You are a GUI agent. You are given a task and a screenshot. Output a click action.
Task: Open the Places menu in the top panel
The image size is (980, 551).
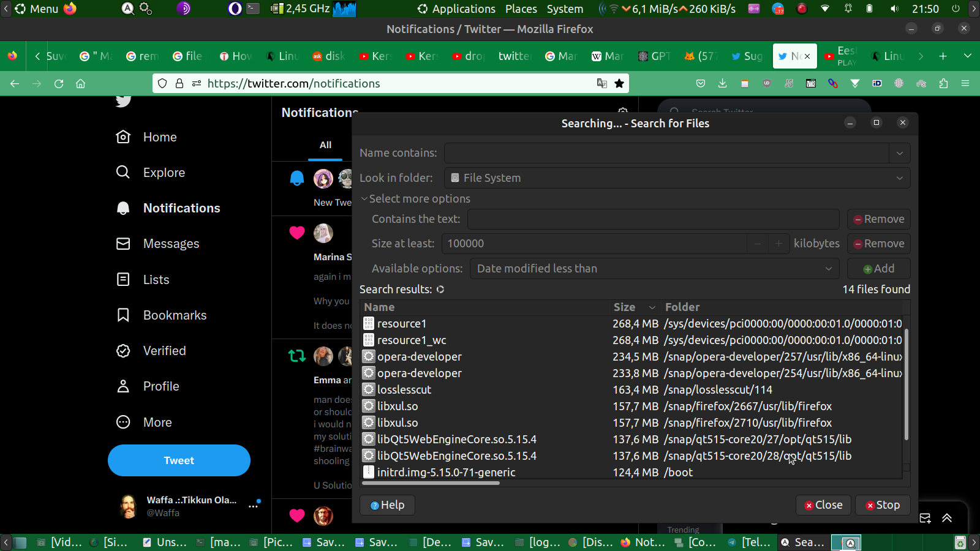pyautogui.click(x=521, y=9)
